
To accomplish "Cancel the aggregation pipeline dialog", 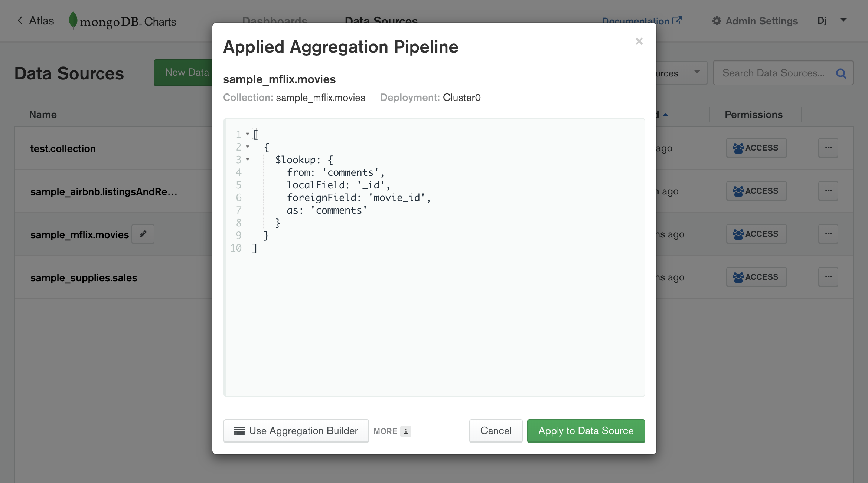I will (496, 431).
